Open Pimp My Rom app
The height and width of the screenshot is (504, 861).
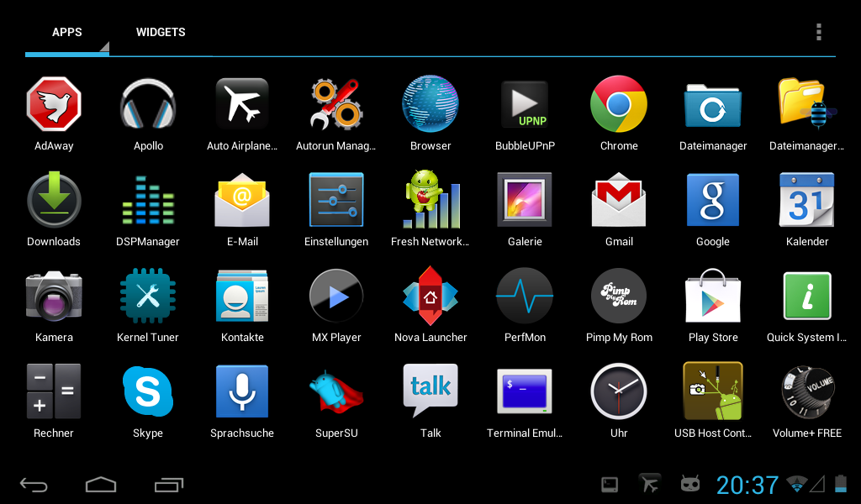coord(619,297)
